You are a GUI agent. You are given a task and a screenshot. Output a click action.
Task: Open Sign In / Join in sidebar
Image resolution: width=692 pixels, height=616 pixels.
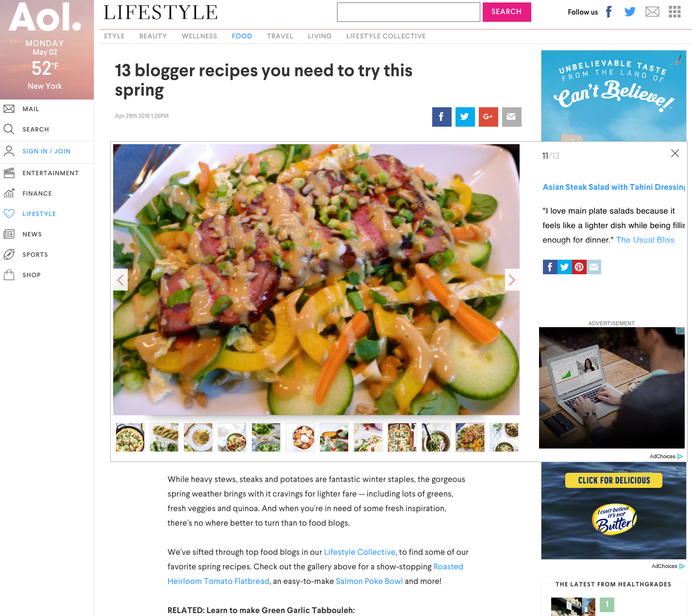point(46,151)
